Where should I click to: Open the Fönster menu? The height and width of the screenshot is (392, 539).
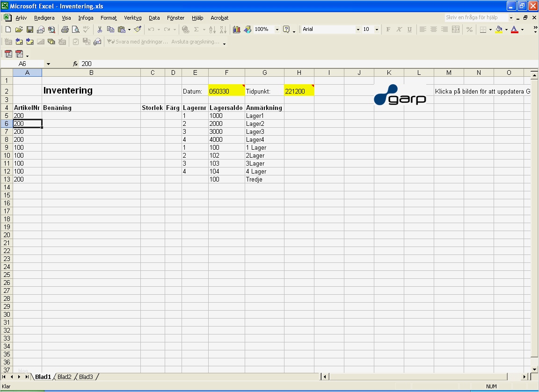175,18
